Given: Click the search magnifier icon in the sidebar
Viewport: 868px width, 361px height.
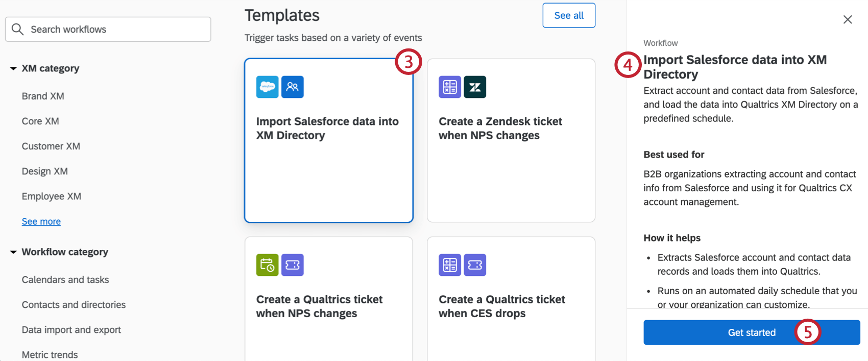Looking at the screenshot, I should pyautogui.click(x=17, y=29).
